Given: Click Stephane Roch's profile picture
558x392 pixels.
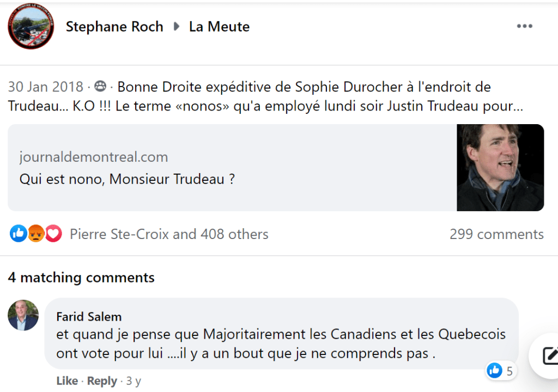Looking at the screenshot, I should click(31, 26).
